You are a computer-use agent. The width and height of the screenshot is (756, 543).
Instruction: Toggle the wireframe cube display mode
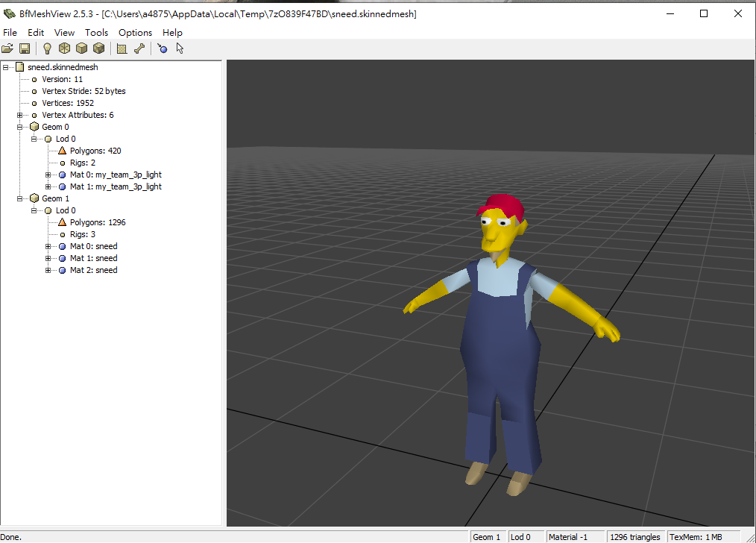pyautogui.click(x=65, y=48)
